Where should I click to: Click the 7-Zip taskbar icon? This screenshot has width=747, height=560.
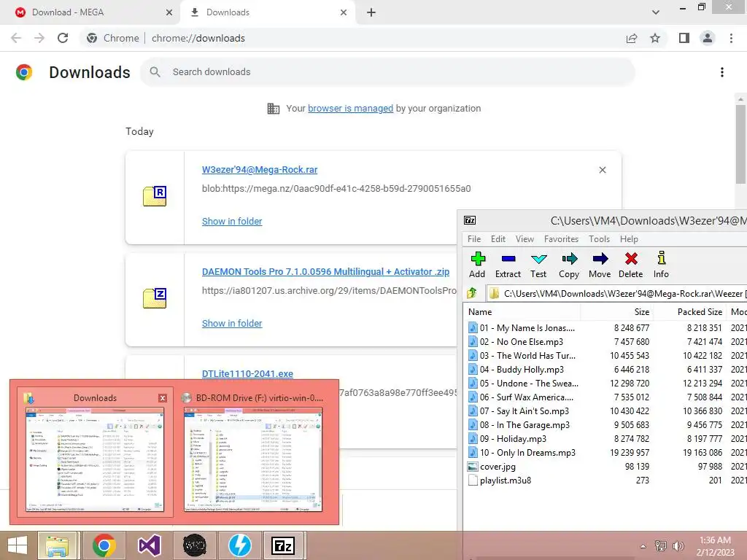(x=284, y=545)
